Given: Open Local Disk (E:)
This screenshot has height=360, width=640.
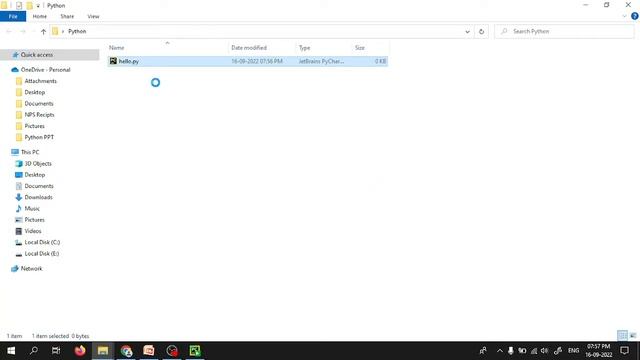Looking at the screenshot, I should pos(42,253).
